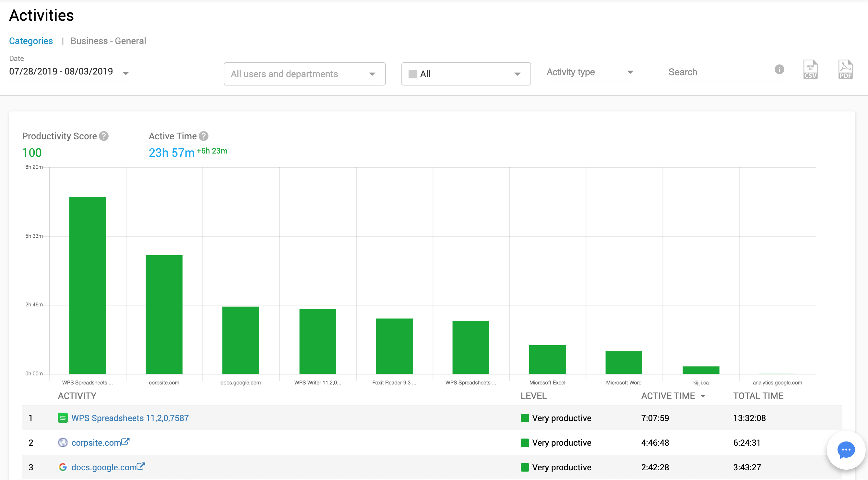
Task: Click green Very productive swatch in row 1
Action: [x=525, y=418]
